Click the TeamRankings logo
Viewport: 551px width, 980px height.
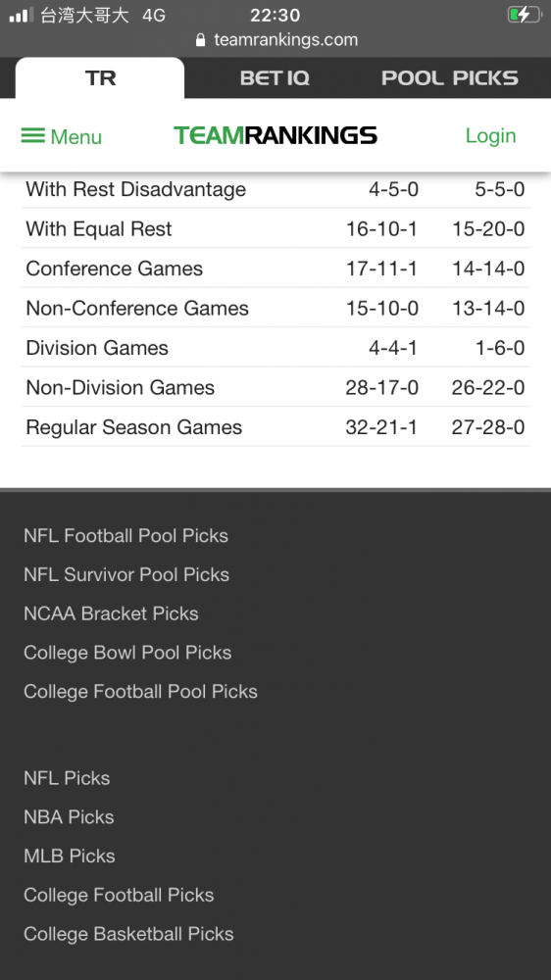[x=275, y=135]
